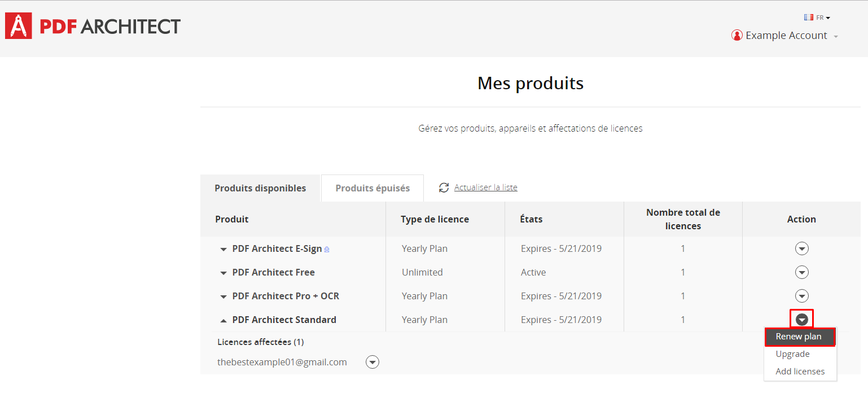The width and height of the screenshot is (868, 419).
Task: Expand the PDF Architect E-Sign row
Action: click(x=223, y=249)
